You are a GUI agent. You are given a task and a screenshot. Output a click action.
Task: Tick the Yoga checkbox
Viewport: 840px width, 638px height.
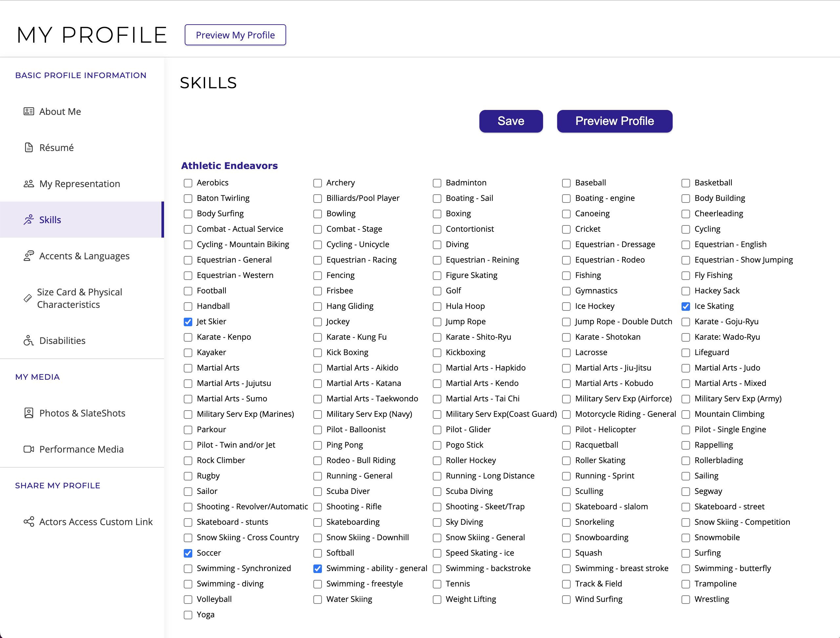[188, 614]
